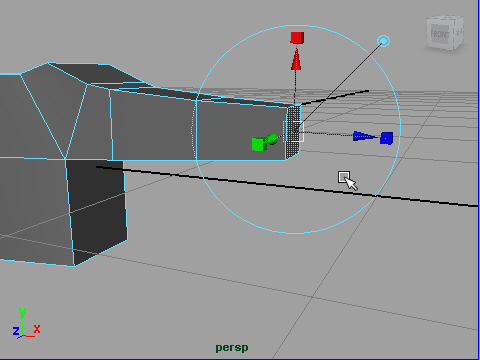Click the yellow center manipulator square
The width and height of the screenshot is (480, 360).
point(293,131)
